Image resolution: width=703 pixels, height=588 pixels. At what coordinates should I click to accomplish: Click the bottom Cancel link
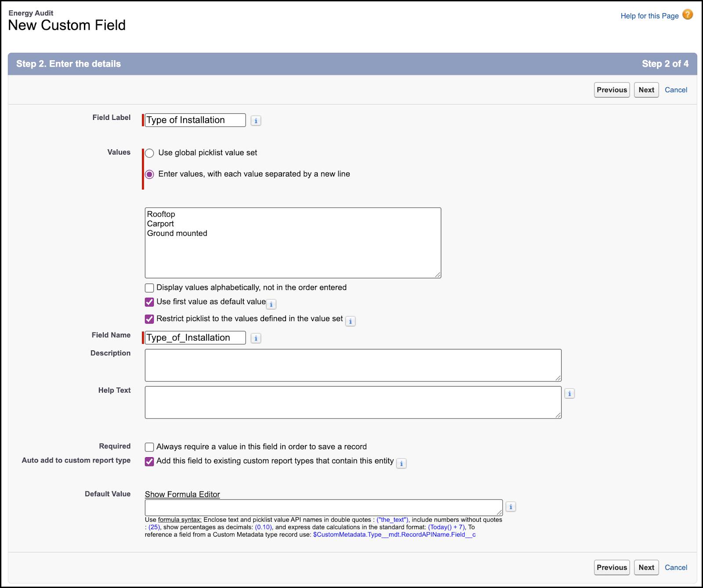(x=676, y=567)
